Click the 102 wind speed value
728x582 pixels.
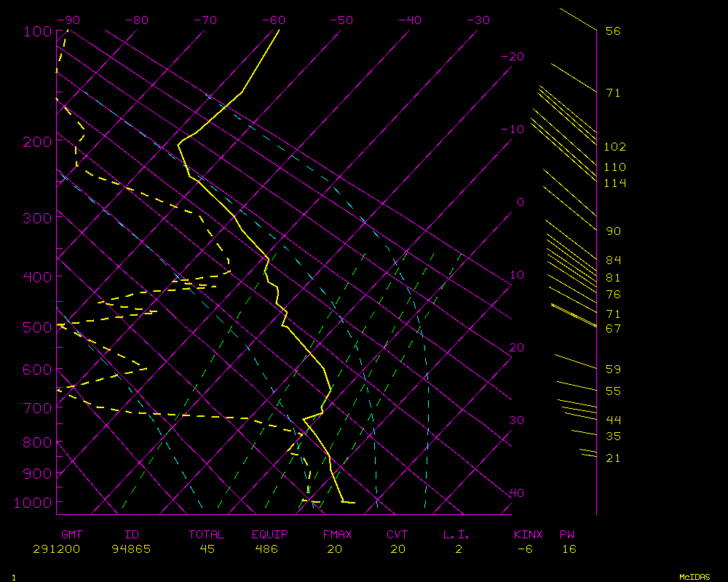(614, 147)
